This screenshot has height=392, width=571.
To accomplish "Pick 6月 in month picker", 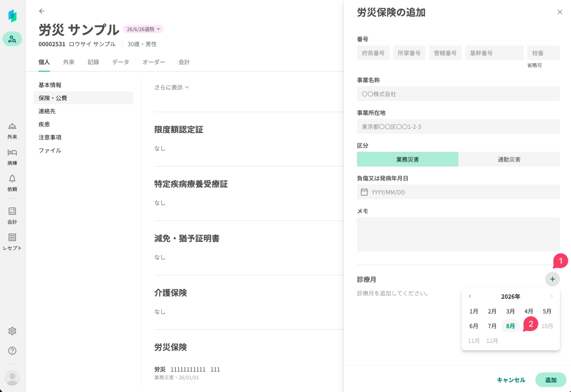I will tap(474, 326).
